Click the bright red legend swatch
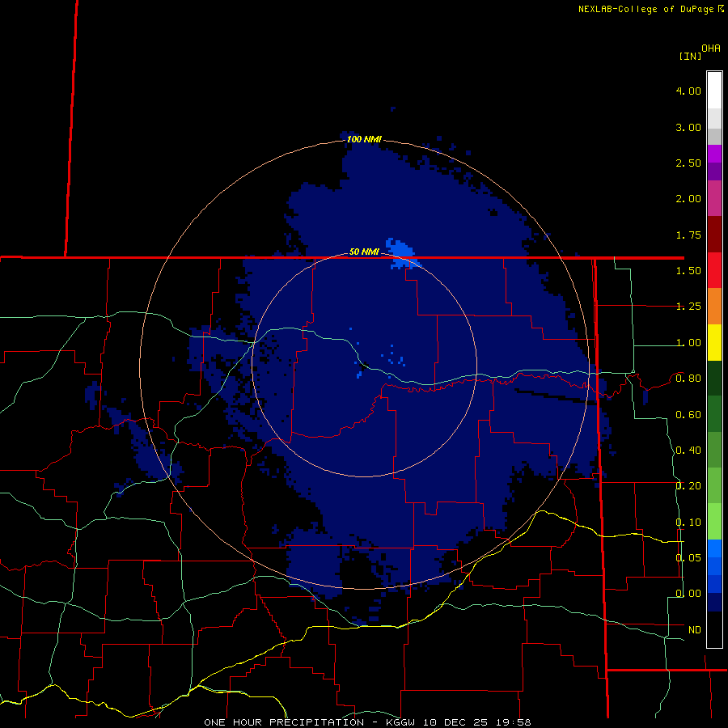Screen dimensions: 728x728 click(714, 270)
